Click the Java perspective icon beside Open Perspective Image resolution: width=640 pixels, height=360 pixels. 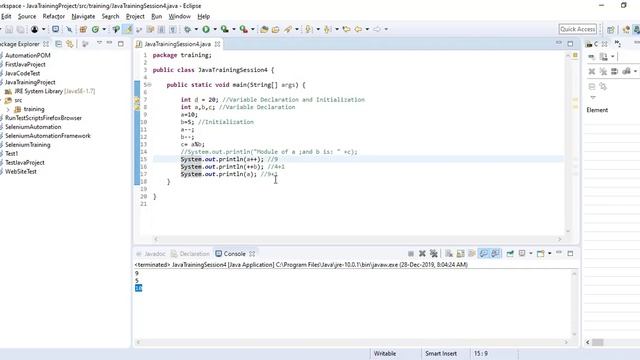tap(626, 29)
